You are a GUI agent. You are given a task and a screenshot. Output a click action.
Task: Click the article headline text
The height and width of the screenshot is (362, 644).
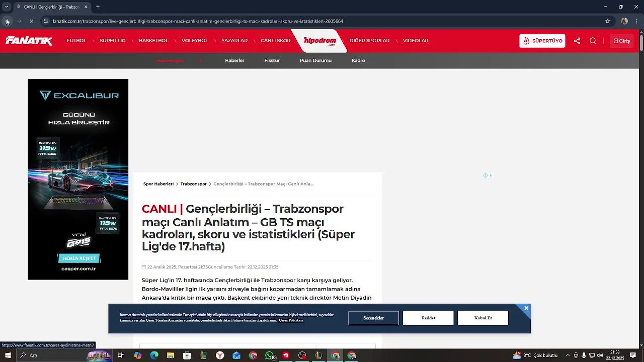click(x=248, y=228)
